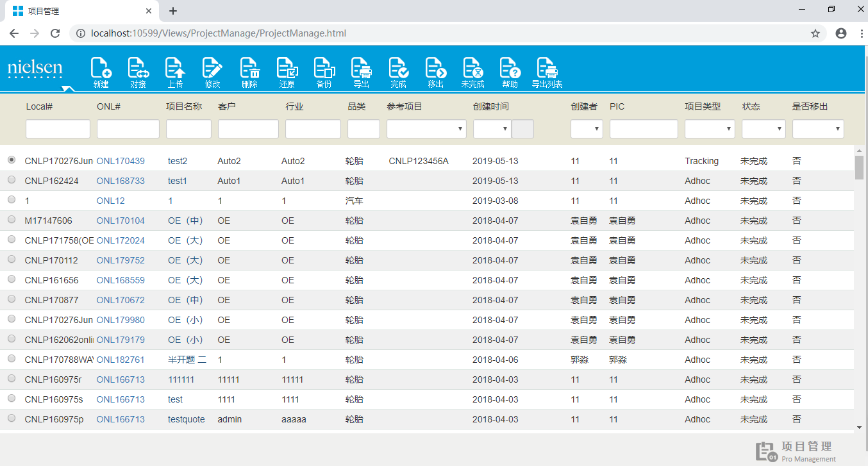The height and width of the screenshot is (466, 868).
Task: Expand the 项目类型 filter dropdown
Action: coord(710,129)
